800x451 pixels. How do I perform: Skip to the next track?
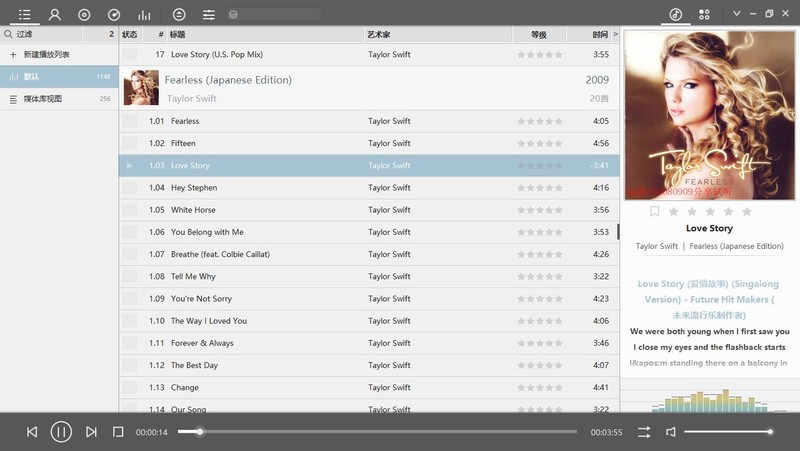[91, 432]
